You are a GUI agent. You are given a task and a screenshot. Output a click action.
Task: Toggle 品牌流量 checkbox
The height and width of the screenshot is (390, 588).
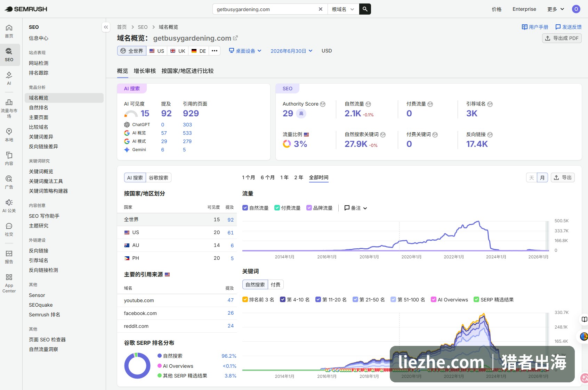(309, 208)
